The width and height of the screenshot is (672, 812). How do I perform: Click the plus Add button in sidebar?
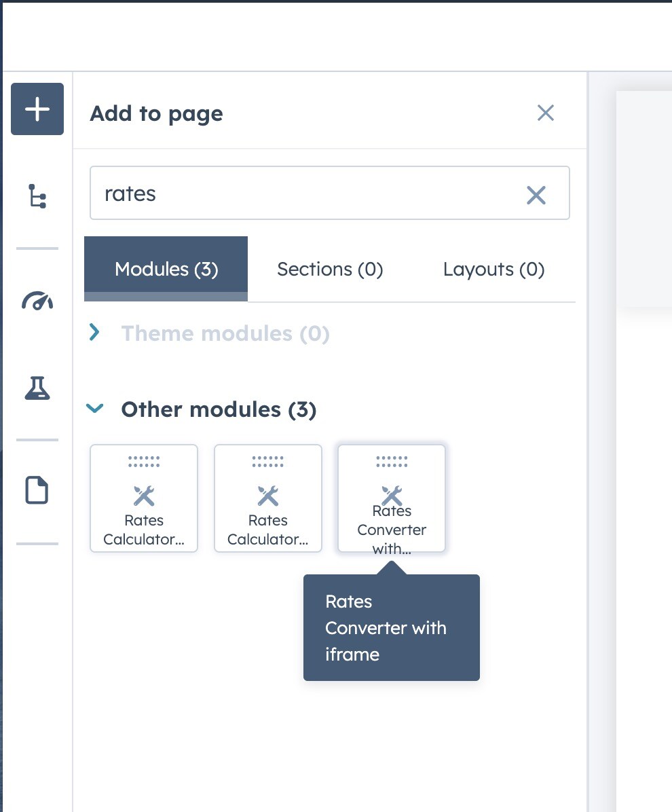(37, 109)
